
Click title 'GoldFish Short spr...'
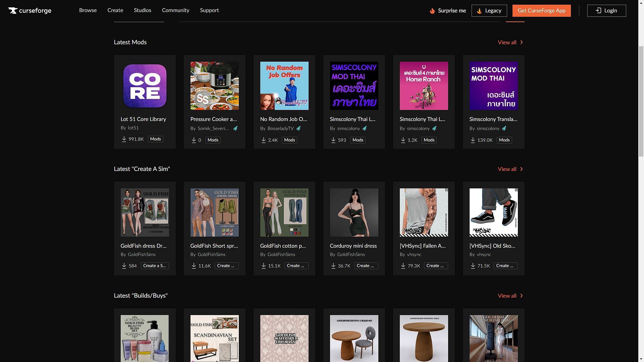tap(214, 246)
